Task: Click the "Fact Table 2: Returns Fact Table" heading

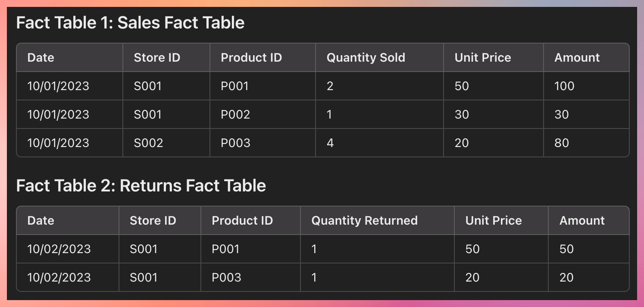Action: [141, 186]
